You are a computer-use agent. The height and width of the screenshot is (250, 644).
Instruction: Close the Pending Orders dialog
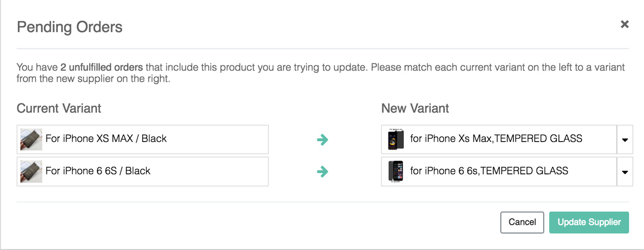[624, 24]
